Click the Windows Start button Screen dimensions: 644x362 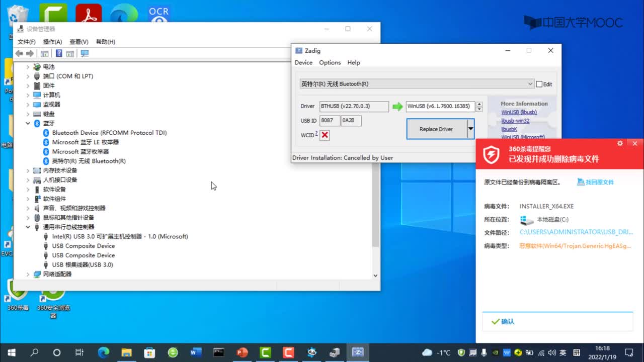click(11, 352)
